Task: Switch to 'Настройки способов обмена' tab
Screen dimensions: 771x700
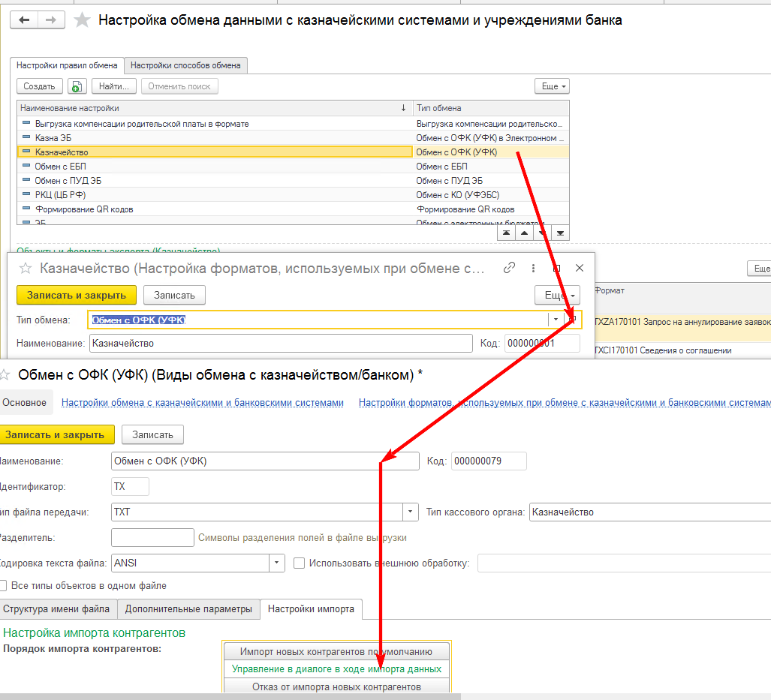Action: tap(185, 65)
